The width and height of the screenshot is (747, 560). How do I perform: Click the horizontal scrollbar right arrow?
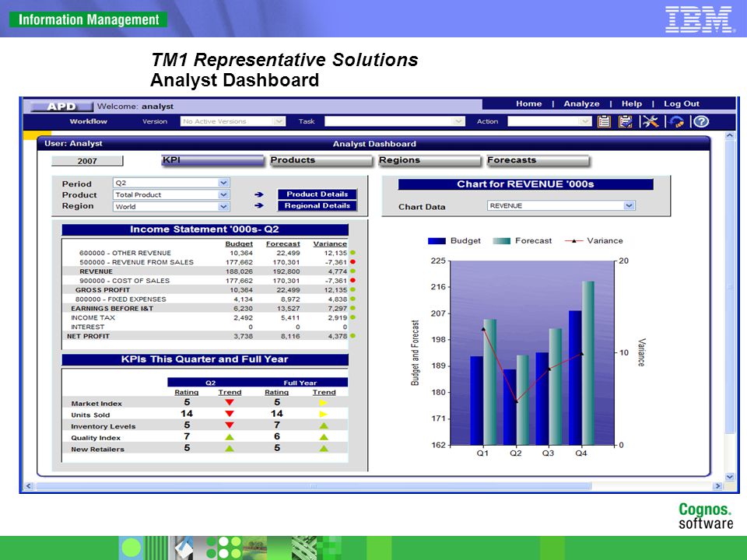point(717,486)
